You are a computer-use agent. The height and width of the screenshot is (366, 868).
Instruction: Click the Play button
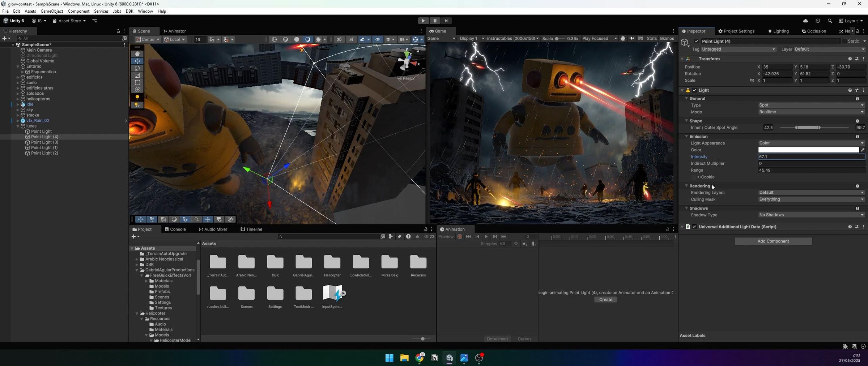click(x=423, y=21)
